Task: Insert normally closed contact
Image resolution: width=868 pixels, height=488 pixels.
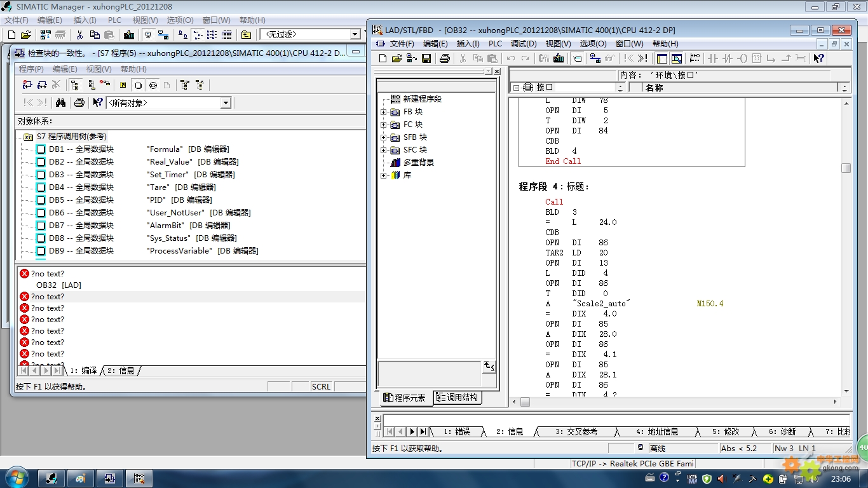Action: click(728, 58)
